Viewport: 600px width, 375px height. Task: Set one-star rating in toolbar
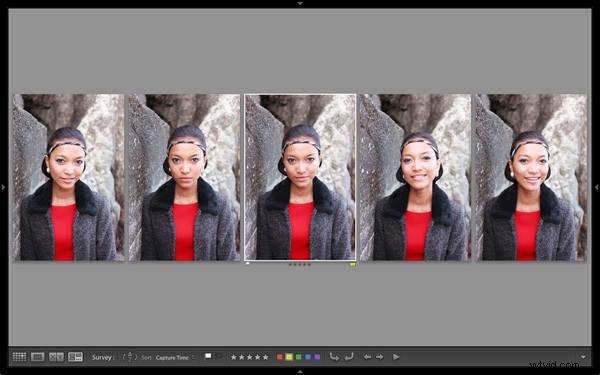pos(233,357)
